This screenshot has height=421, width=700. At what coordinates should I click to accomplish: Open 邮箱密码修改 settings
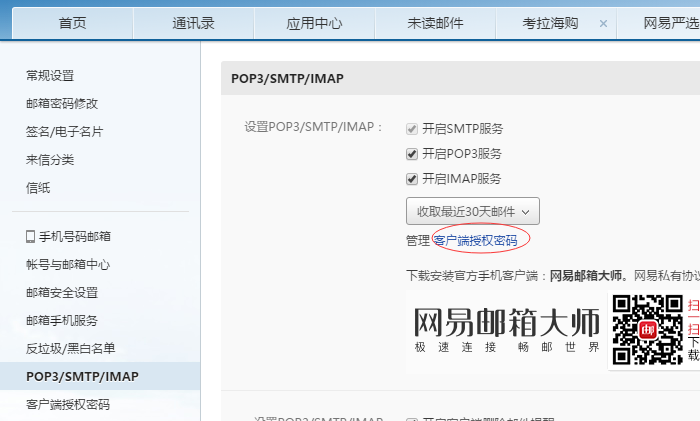[62, 104]
